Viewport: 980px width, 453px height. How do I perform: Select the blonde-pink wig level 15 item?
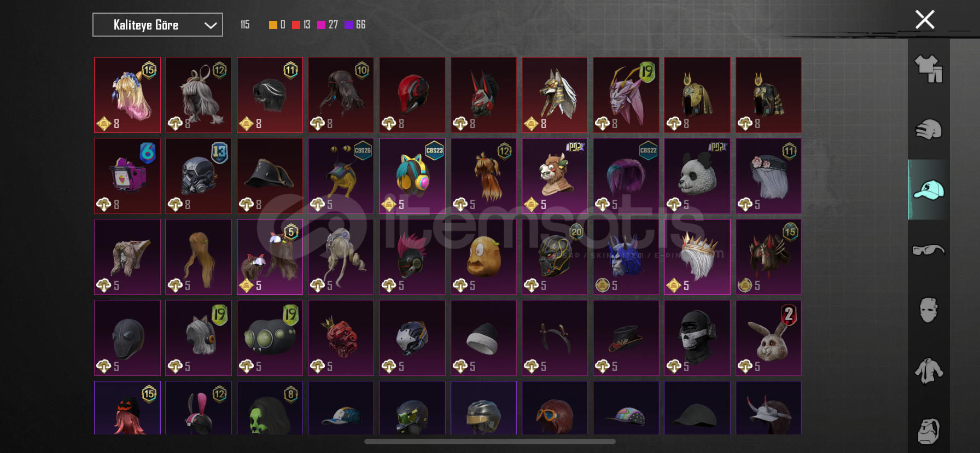pos(127,95)
